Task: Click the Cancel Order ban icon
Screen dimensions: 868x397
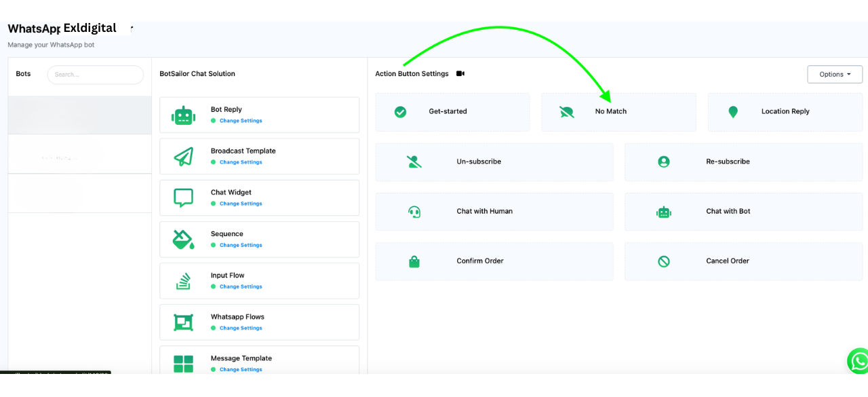Action: click(x=664, y=261)
